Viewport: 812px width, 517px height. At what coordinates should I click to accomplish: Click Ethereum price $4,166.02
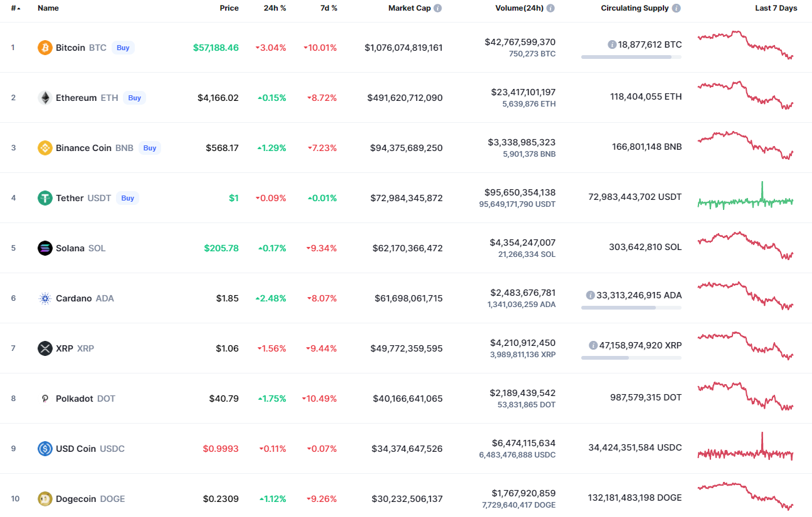coord(218,98)
